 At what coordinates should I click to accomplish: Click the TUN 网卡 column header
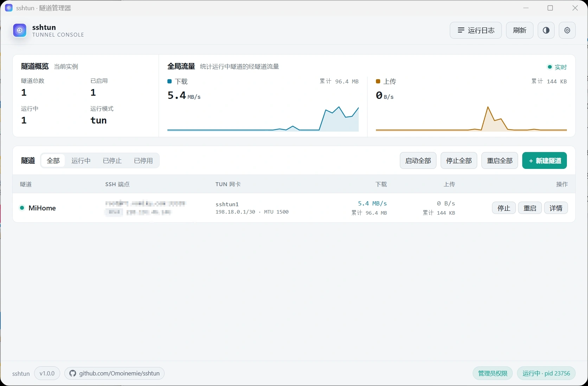click(228, 184)
